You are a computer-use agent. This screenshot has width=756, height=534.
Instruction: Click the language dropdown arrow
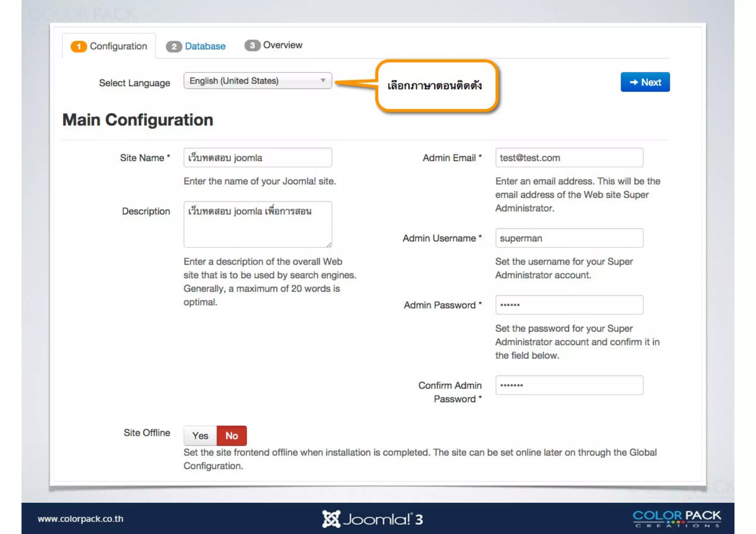(x=323, y=80)
